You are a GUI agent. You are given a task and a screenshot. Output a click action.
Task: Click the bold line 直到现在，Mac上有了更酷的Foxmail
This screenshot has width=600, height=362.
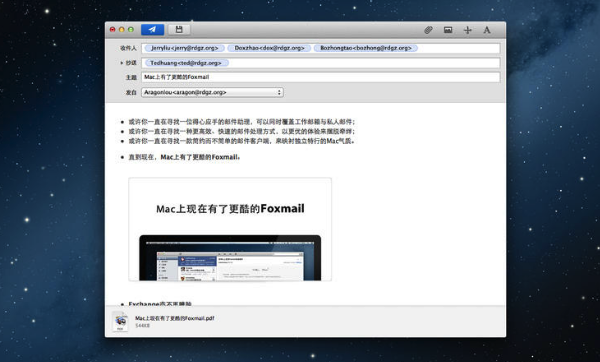[184, 157]
